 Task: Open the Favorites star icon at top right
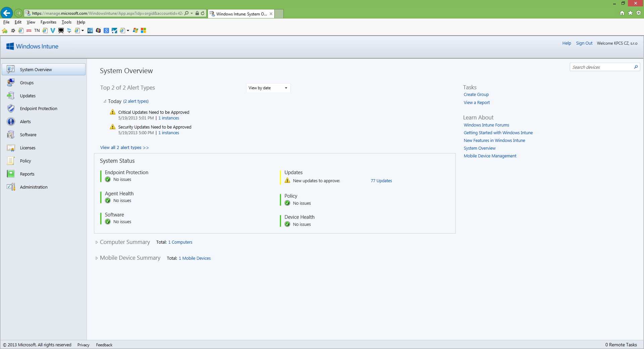pyautogui.click(x=630, y=13)
